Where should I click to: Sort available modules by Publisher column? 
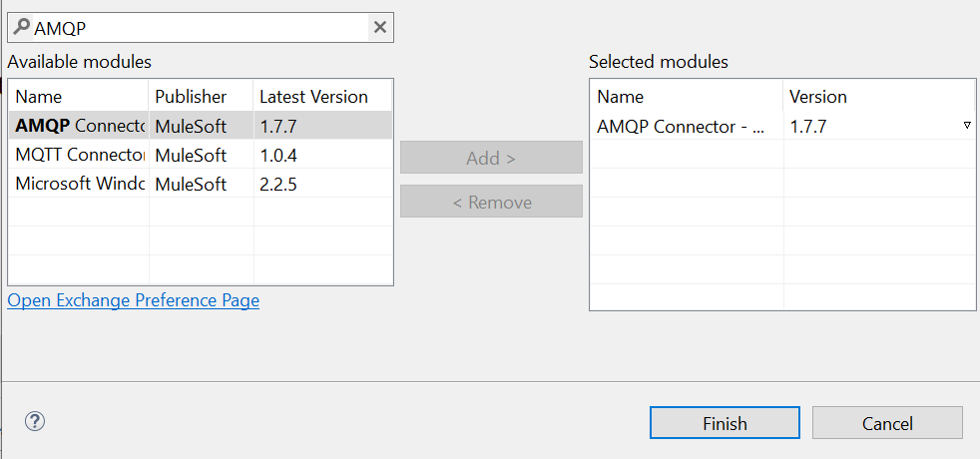point(201,97)
